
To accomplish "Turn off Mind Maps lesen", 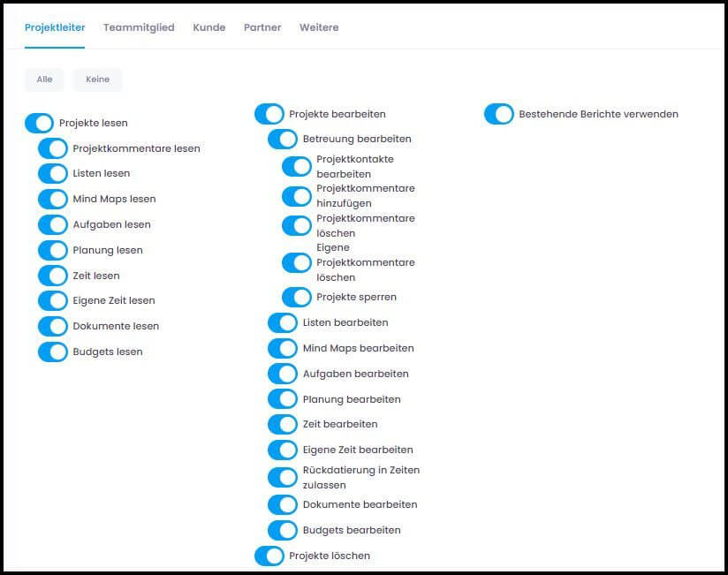I will tap(53, 199).
